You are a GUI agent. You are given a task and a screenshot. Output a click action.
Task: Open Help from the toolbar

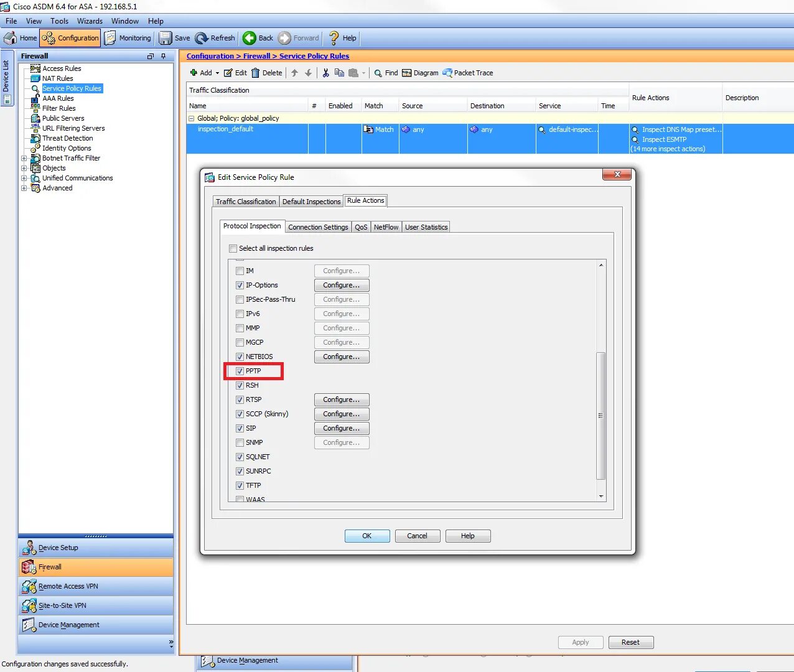(342, 38)
